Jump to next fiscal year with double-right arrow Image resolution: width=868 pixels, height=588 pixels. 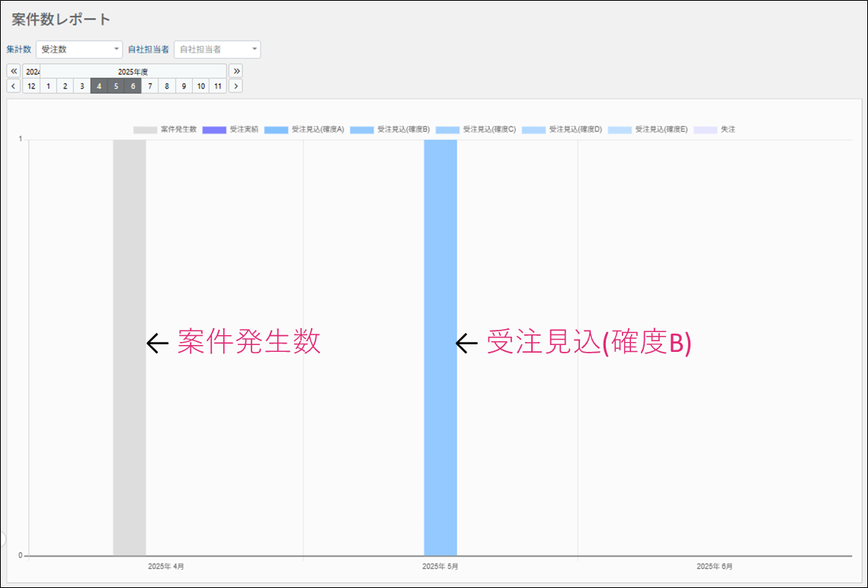[x=236, y=71]
